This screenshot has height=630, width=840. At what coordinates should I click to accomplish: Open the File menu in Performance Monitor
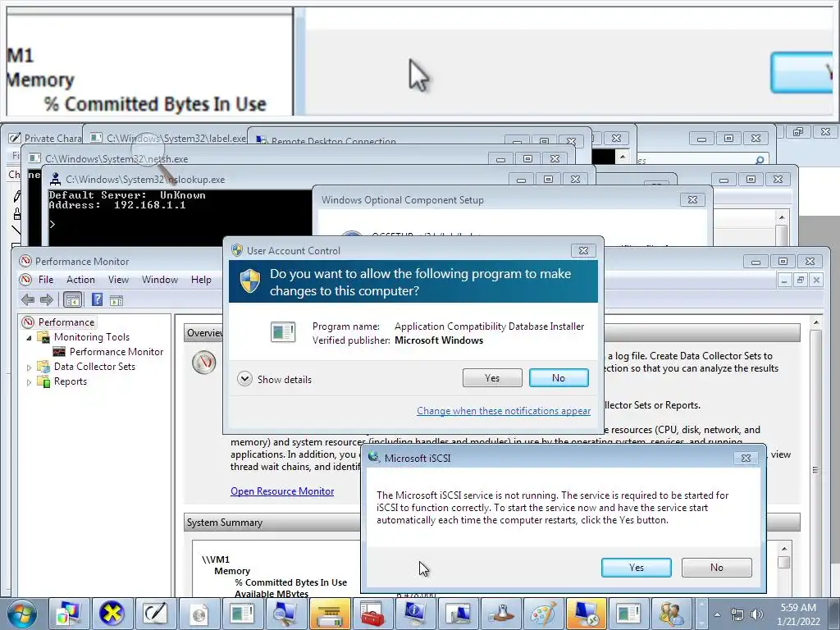click(x=46, y=280)
